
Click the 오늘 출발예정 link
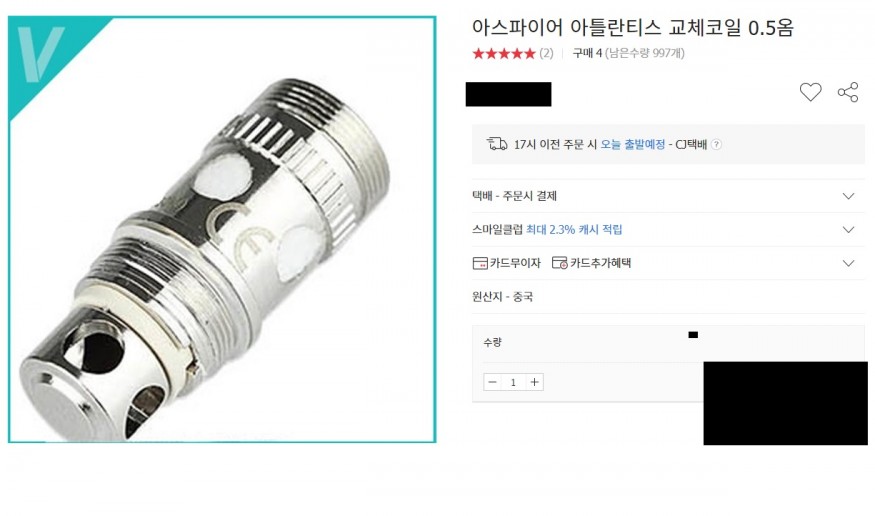pos(633,144)
